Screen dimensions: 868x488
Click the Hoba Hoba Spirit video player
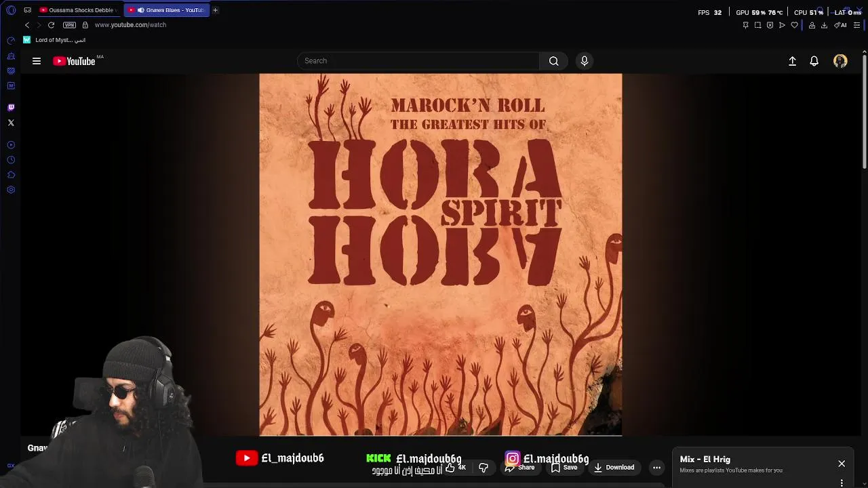tap(441, 254)
